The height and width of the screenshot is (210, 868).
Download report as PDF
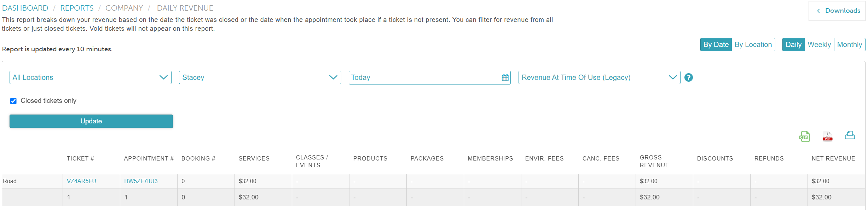pyautogui.click(x=827, y=136)
